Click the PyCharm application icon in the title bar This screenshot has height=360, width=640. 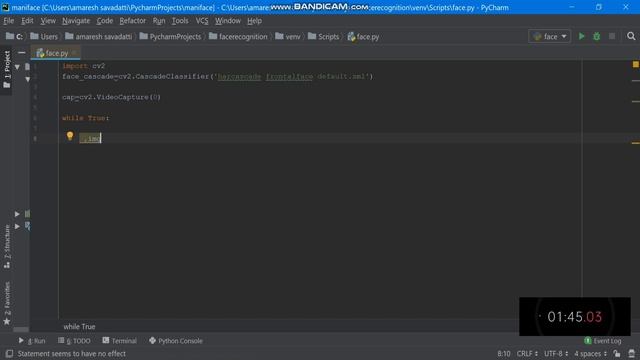pos(5,7)
